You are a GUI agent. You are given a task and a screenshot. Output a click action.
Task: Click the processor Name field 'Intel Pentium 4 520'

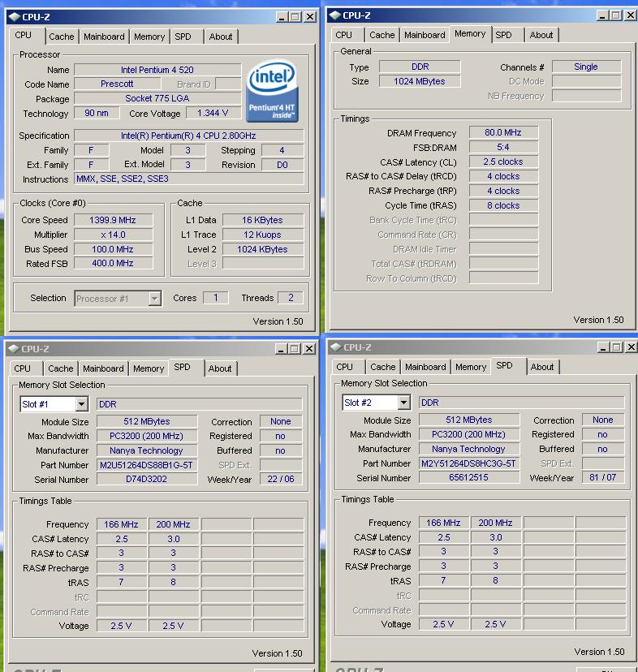coord(157,70)
